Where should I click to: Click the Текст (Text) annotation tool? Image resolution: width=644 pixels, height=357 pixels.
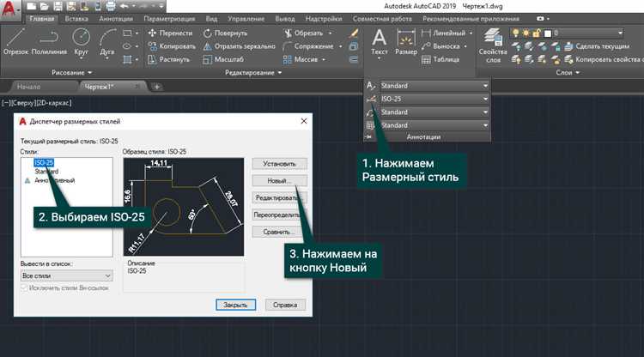[x=379, y=40]
